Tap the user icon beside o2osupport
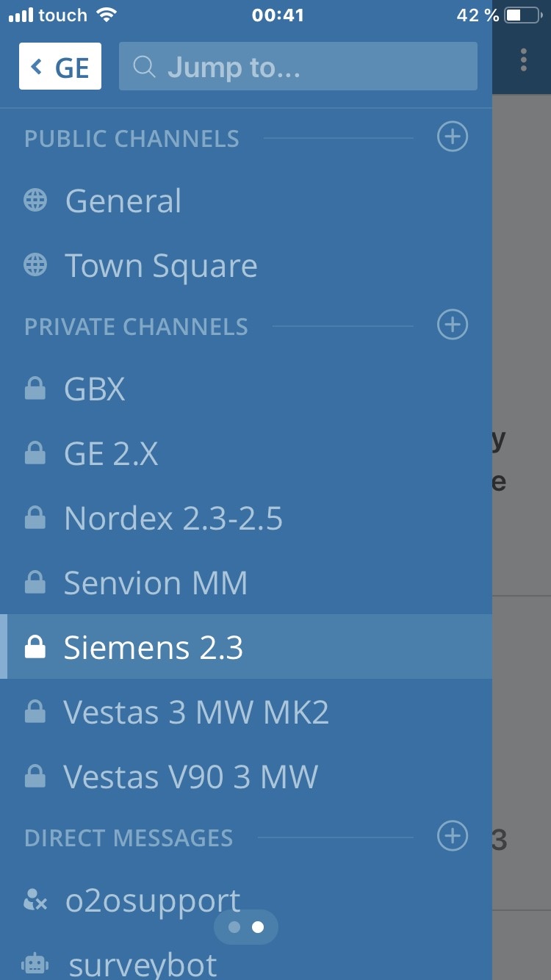 [x=35, y=901]
